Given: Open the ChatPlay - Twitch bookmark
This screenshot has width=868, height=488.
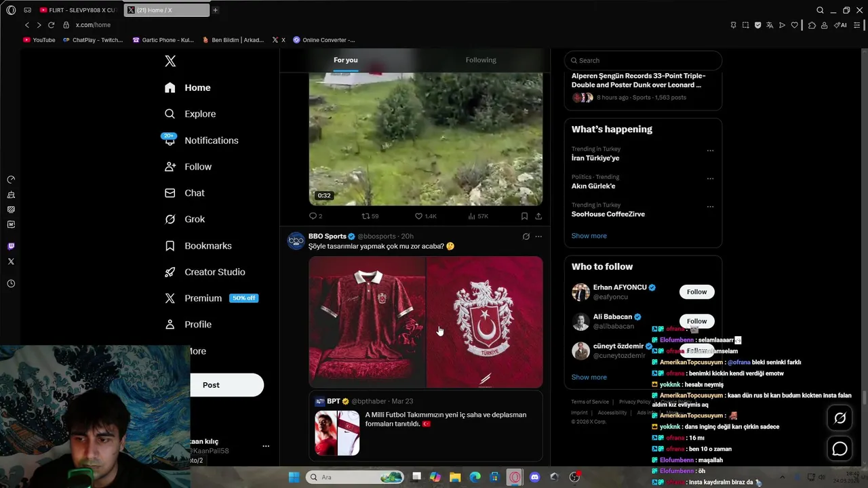Looking at the screenshot, I should pos(93,40).
